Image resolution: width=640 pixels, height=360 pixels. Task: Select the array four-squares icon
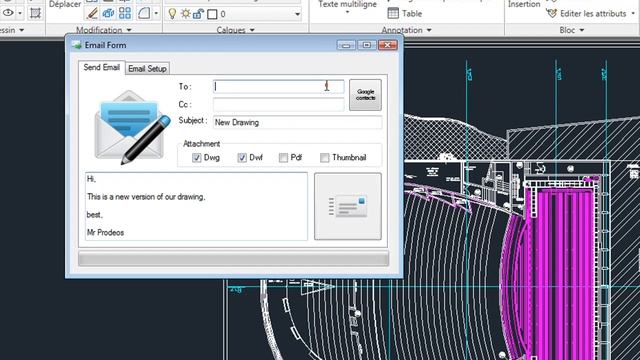pyautogui.click(x=125, y=13)
